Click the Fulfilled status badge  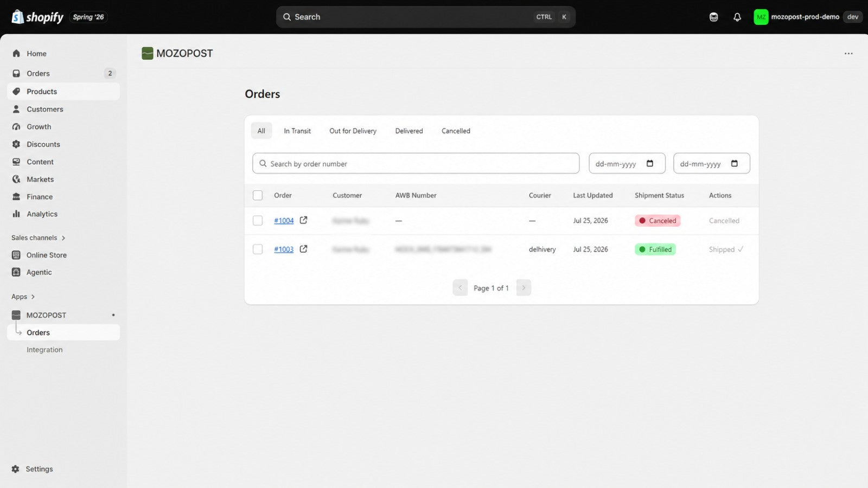click(655, 249)
